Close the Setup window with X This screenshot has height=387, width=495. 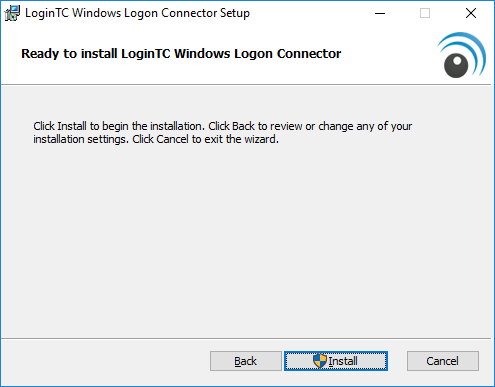pos(471,13)
